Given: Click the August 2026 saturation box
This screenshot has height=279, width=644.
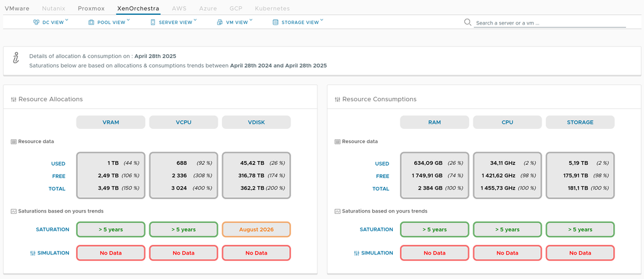Looking at the screenshot, I should 256,229.
